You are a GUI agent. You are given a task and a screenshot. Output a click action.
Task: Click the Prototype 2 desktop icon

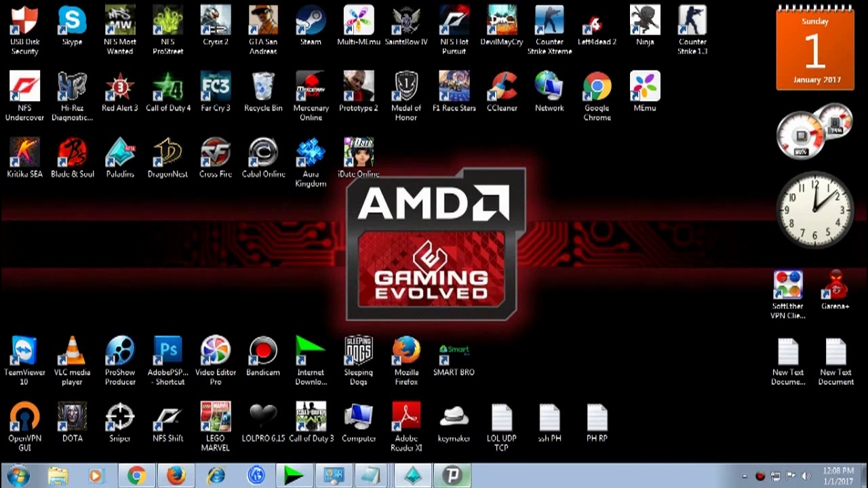pos(359,92)
